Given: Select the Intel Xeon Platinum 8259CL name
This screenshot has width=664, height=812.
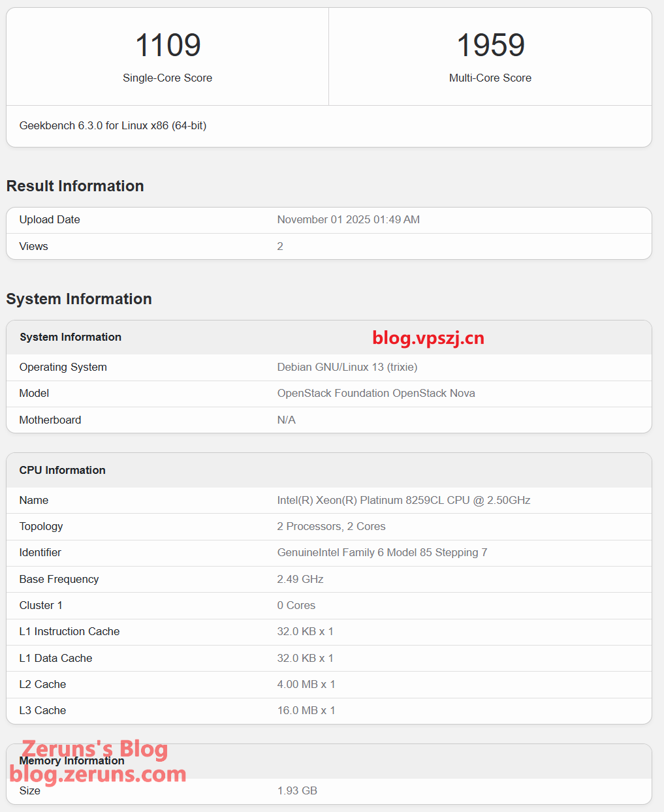Looking at the screenshot, I should coord(403,500).
